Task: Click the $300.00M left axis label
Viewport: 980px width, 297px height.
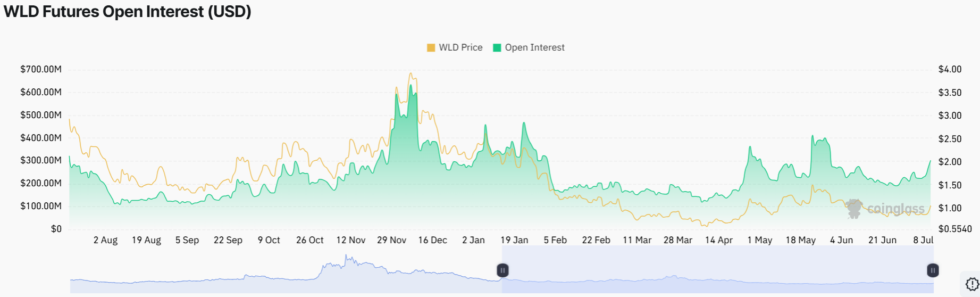Action: tap(41, 160)
